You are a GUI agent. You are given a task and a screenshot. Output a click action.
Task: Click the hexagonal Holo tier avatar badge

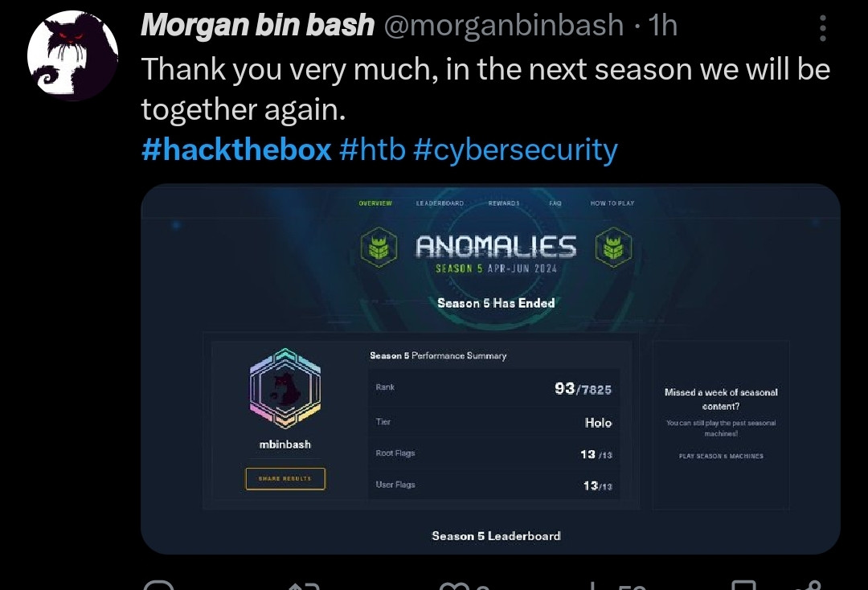click(285, 389)
